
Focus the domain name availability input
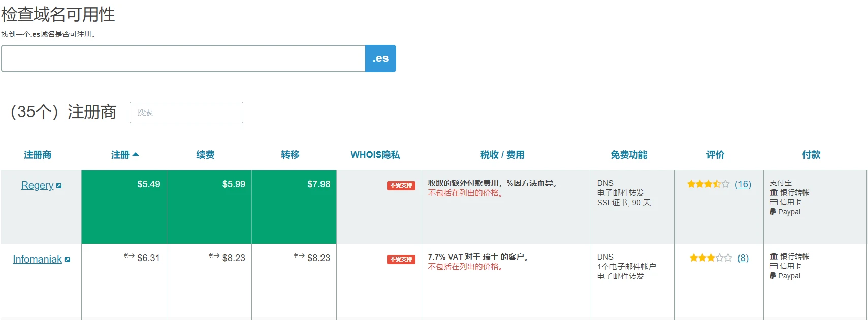click(183, 58)
